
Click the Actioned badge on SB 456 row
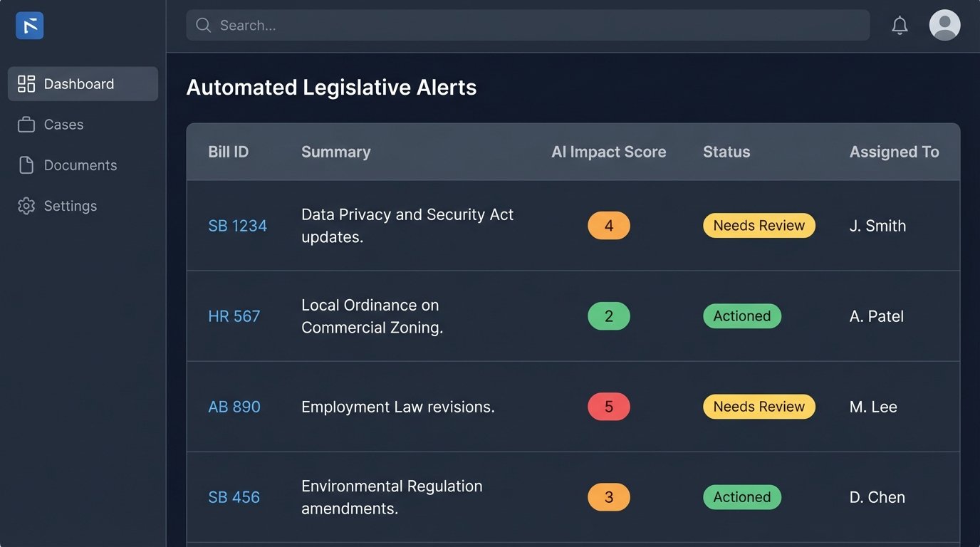click(741, 496)
